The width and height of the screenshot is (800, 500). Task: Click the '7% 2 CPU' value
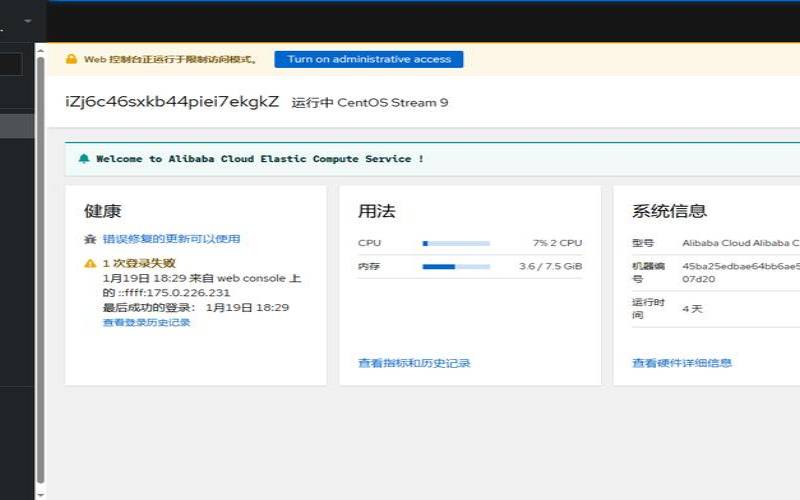557,243
